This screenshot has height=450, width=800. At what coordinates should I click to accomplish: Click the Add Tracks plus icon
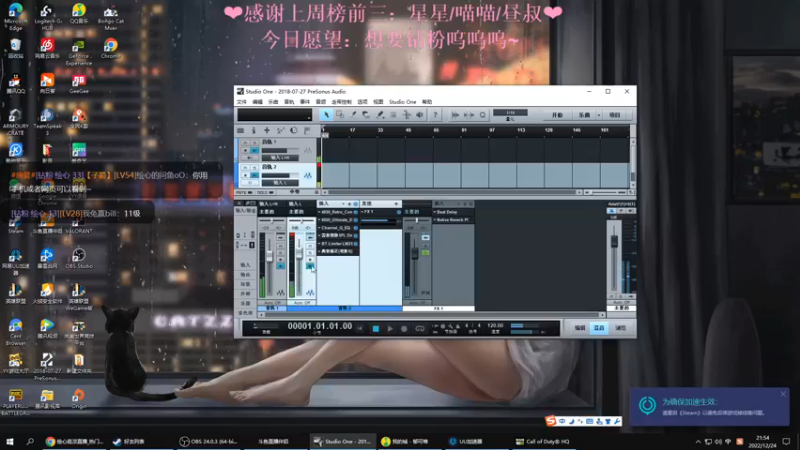tap(267, 130)
